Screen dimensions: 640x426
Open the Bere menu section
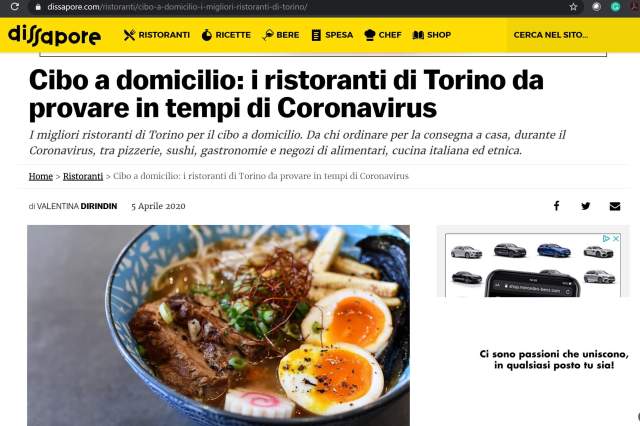click(x=281, y=35)
